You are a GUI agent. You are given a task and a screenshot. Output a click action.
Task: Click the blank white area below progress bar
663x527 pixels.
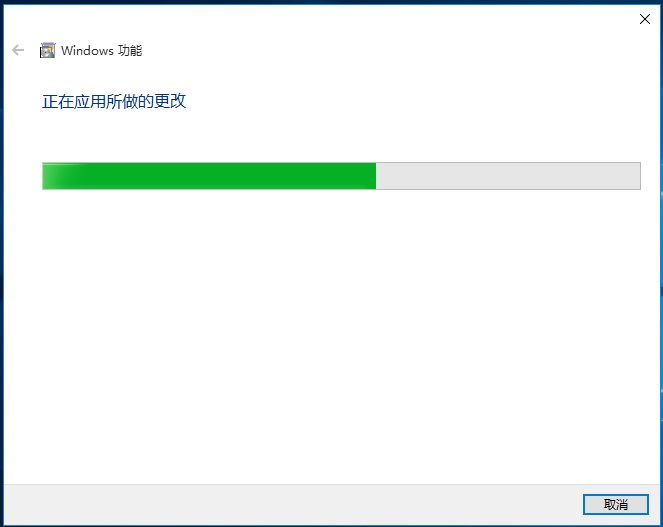[332, 334]
